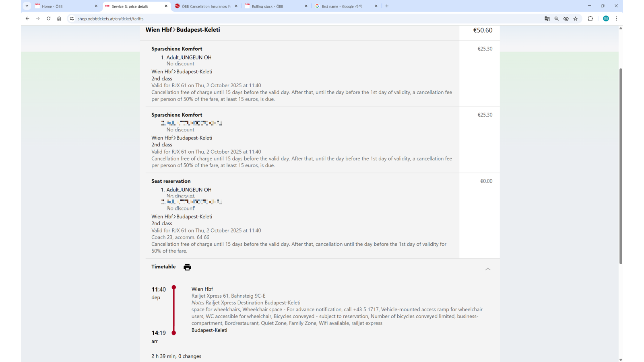Open the Chrome profile avatar
Image resolution: width=644 pixels, height=362 pixels.
pyautogui.click(x=606, y=19)
